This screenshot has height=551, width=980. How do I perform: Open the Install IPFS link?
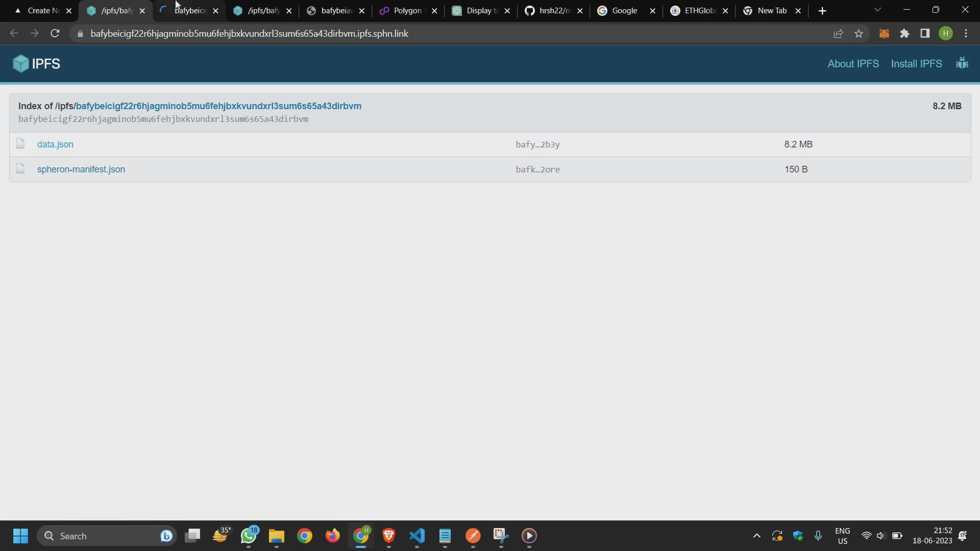pyautogui.click(x=916, y=64)
